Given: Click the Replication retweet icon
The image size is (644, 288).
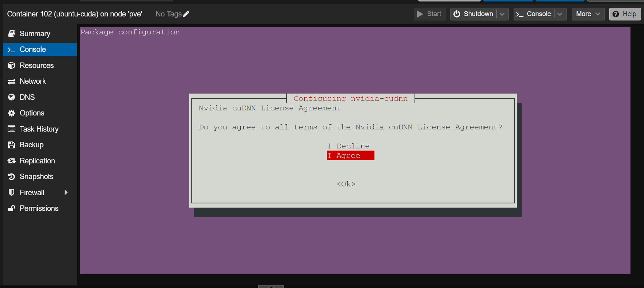Looking at the screenshot, I should click(12, 161).
